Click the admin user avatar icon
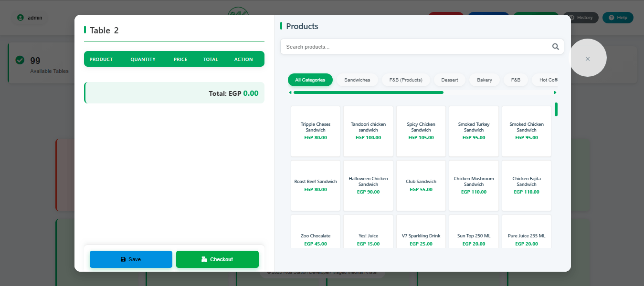Image resolution: width=644 pixels, height=286 pixels. click(20, 18)
